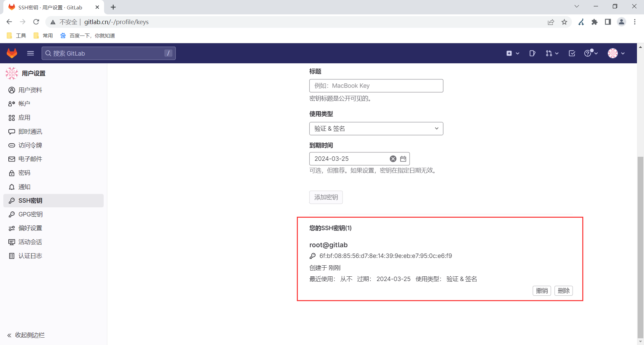This screenshot has width=644, height=345.
Task: Click 撤销 for the root@gitlab key
Action: pos(542,291)
